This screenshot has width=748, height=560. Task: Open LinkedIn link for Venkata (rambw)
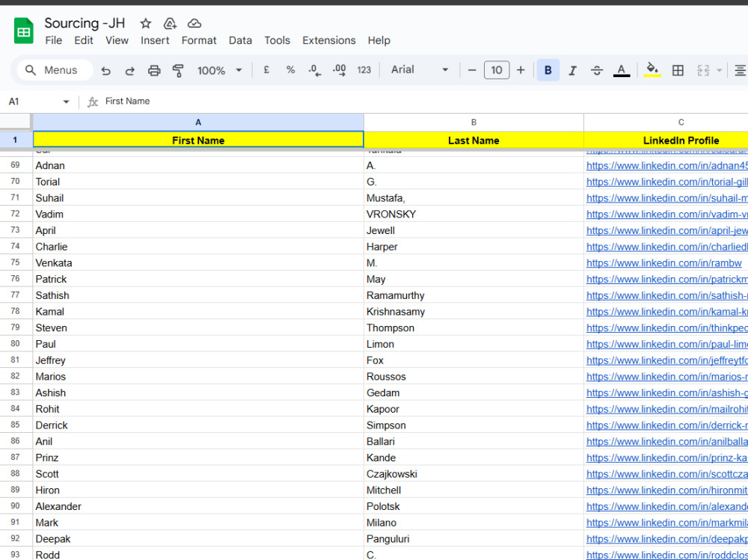(x=663, y=263)
